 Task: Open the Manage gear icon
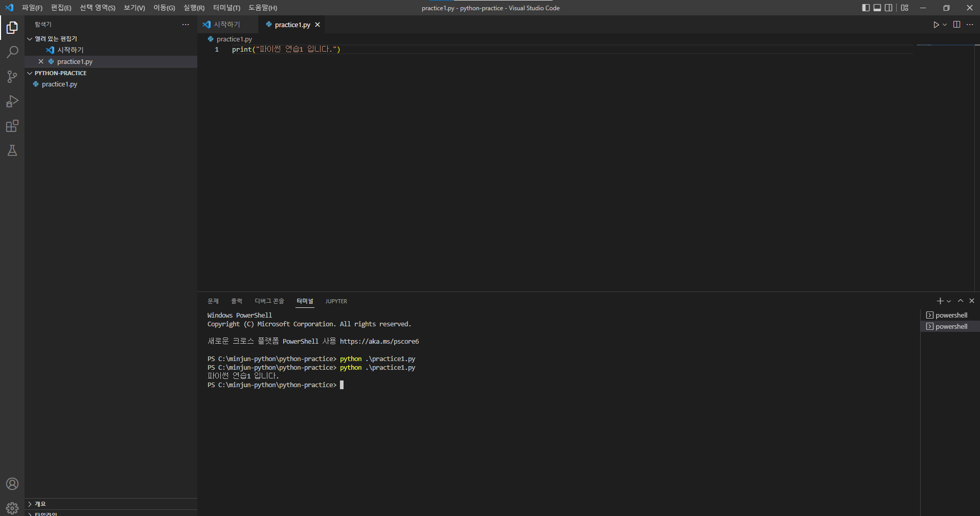(x=12, y=508)
